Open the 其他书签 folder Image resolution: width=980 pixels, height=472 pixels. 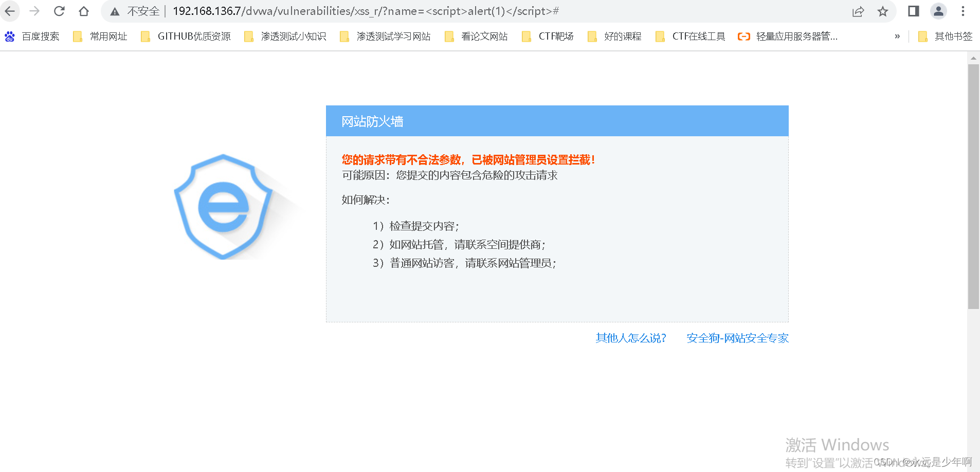click(x=946, y=37)
